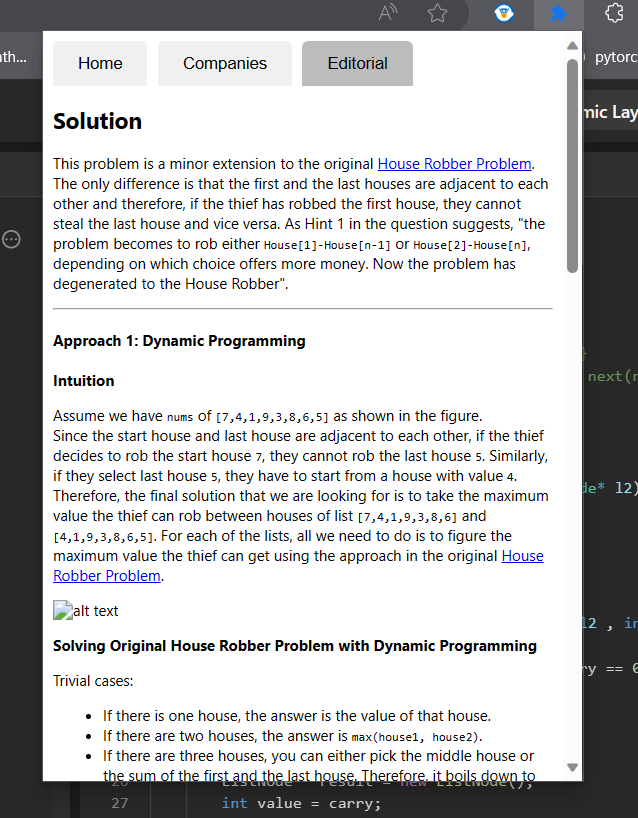Click the 'Trivial cases:' text
This screenshot has height=818, width=638.
pyautogui.click(x=93, y=681)
